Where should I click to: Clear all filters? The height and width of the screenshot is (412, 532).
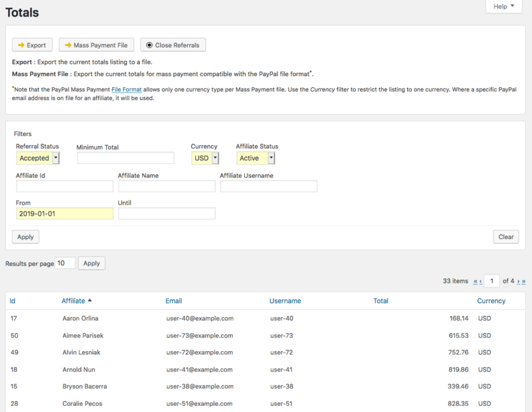point(506,237)
